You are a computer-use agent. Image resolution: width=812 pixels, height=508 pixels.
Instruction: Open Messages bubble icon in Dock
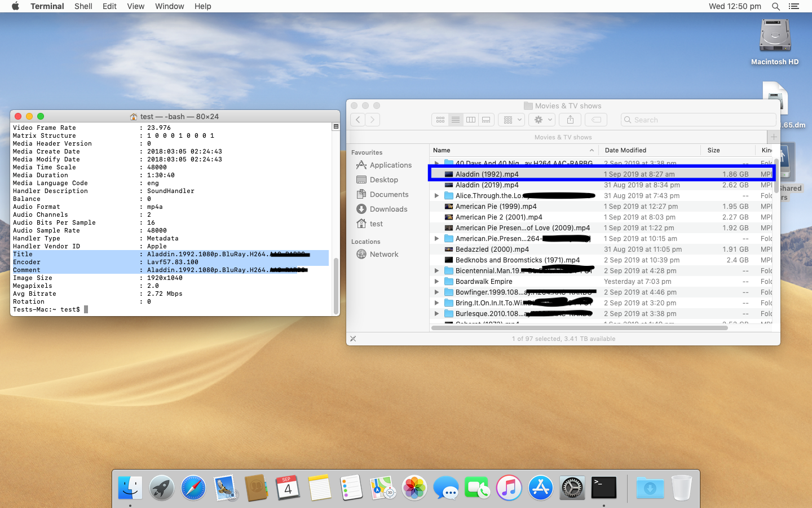446,488
